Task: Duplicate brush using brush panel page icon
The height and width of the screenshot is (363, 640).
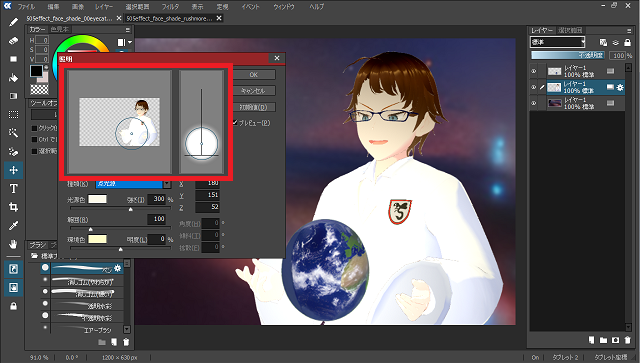Action: pyautogui.click(x=114, y=342)
